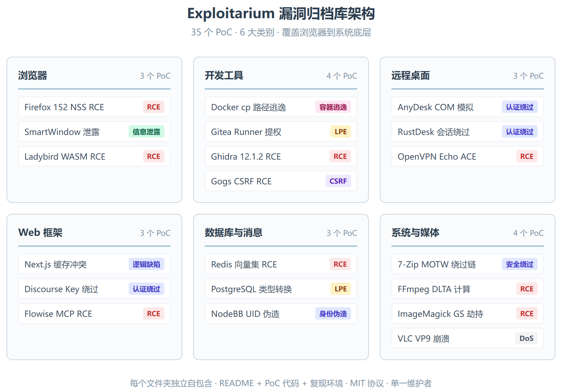This screenshot has width=562, height=392.
Task: Click the Web 框架 category heading
Action: (40, 233)
